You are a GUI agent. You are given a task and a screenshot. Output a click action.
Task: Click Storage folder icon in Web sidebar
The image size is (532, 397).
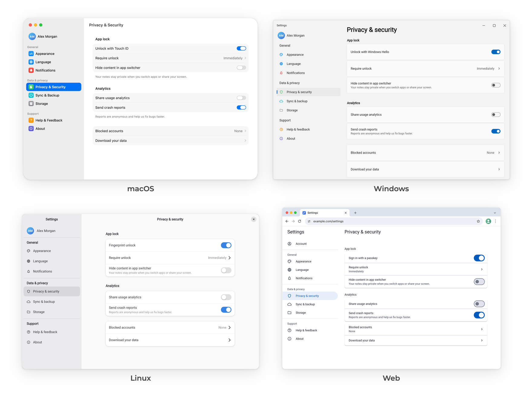[x=290, y=313]
